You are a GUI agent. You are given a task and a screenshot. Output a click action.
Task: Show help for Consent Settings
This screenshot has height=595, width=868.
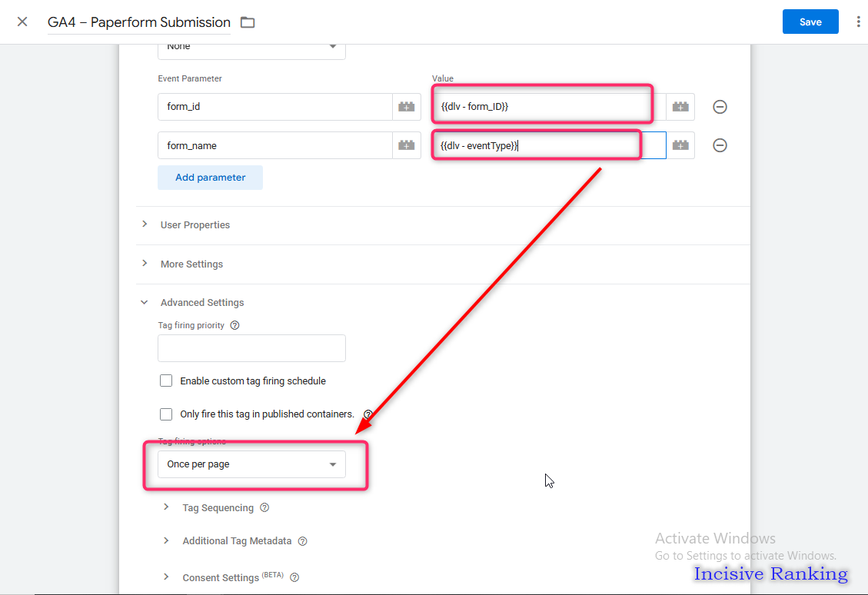pyautogui.click(x=294, y=577)
